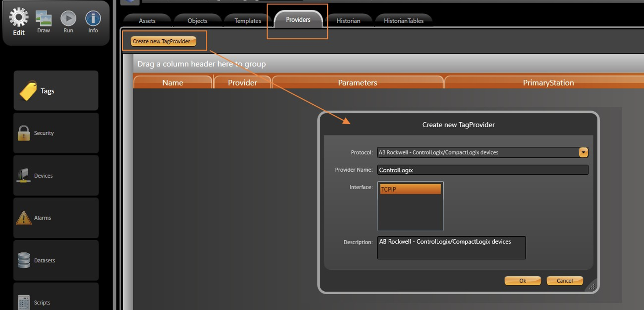Screen dimensions: 644x310
Task: Open the Datasets database section
Action: pos(56,260)
